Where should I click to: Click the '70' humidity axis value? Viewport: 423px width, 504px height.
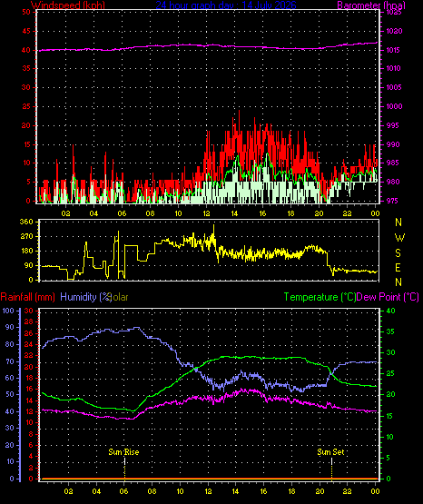tap(10, 361)
